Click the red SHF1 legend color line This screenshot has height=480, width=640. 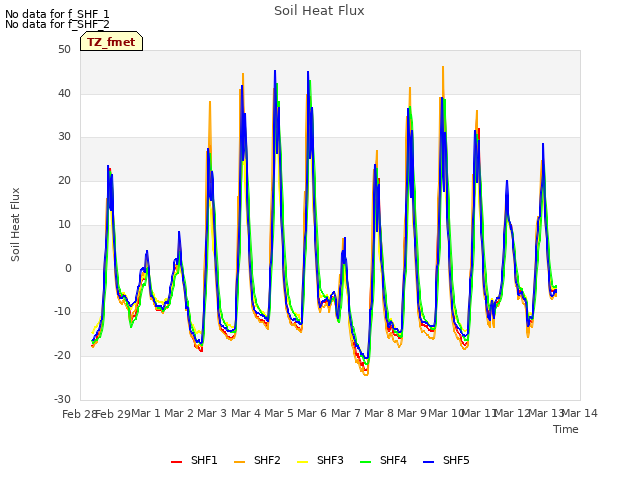click(x=176, y=462)
